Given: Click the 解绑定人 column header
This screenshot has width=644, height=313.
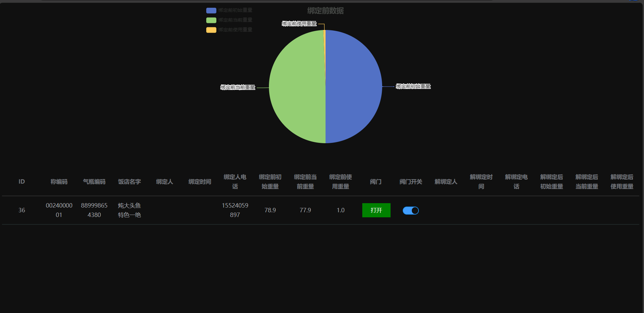Looking at the screenshot, I should 446,182.
